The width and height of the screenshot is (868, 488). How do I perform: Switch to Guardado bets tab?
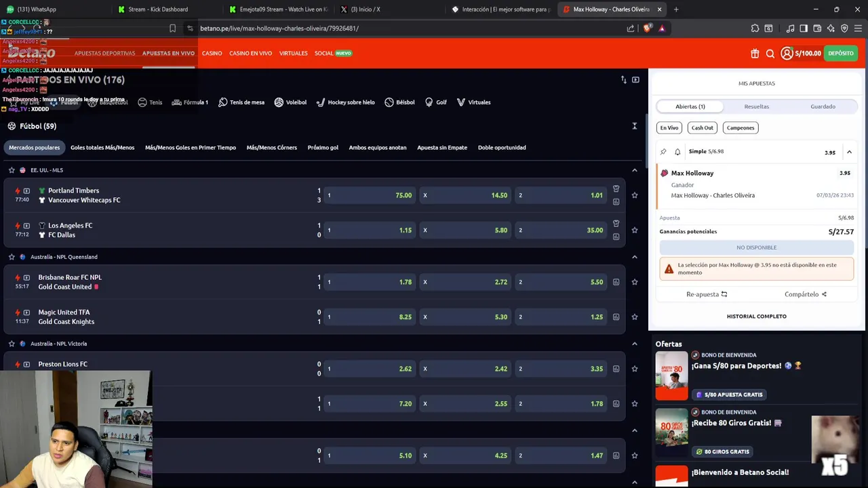[x=823, y=106]
